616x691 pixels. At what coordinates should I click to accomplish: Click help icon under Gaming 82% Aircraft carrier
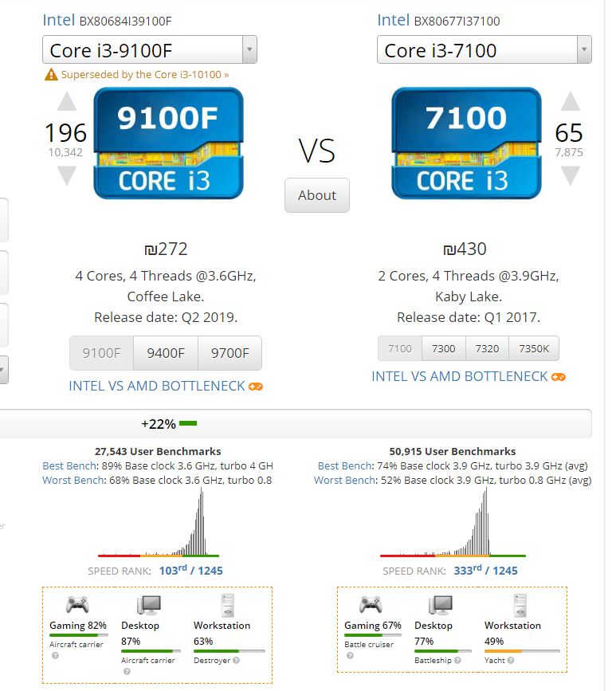(x=55, y=655)
